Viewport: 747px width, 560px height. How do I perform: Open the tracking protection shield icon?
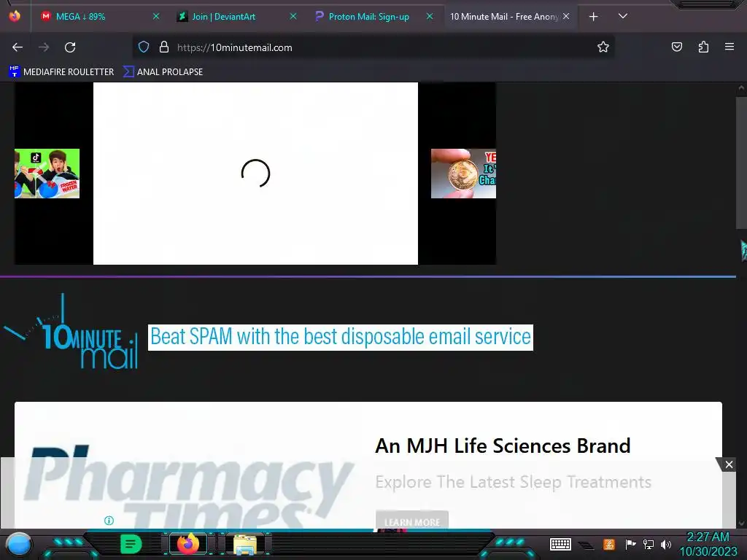click(144, 47)
